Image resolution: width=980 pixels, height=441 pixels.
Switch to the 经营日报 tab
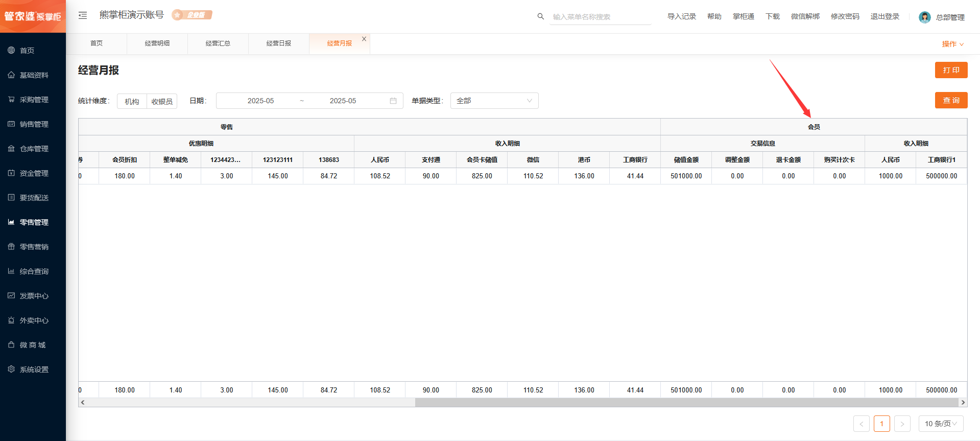279,43
